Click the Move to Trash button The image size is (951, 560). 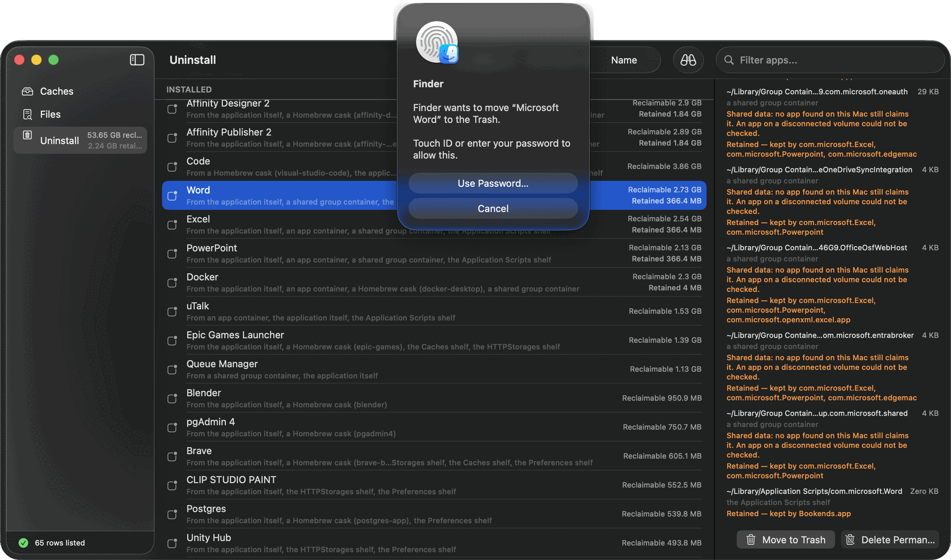click(x=785, y=540)
